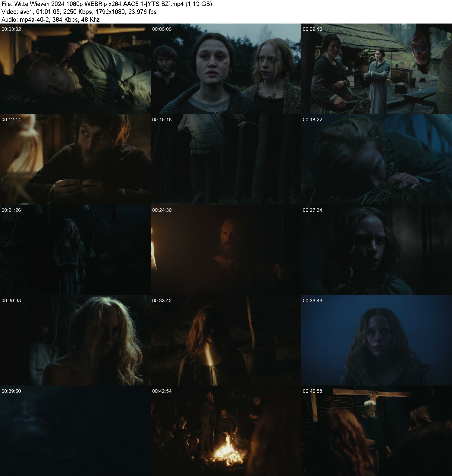
Task: Click the 00:12:14 timestamp label
Action: point(11,120)
